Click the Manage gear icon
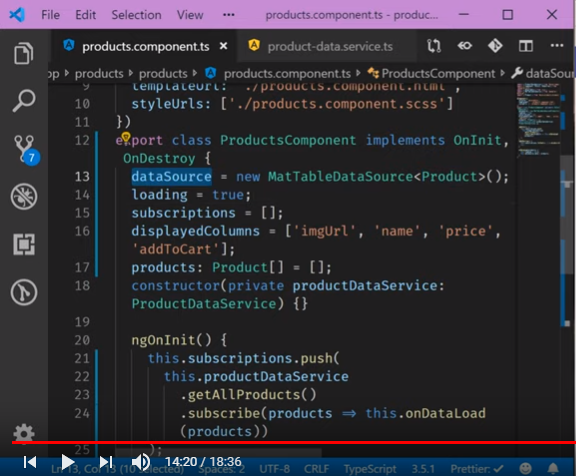 coord(24,433)
